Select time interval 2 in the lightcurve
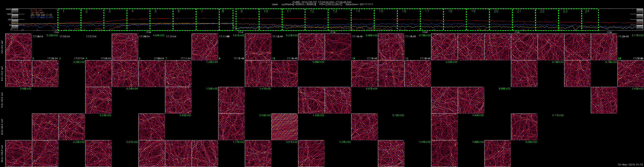The width and height of the screenshot is (644, 167). click(x=92, y=20)
